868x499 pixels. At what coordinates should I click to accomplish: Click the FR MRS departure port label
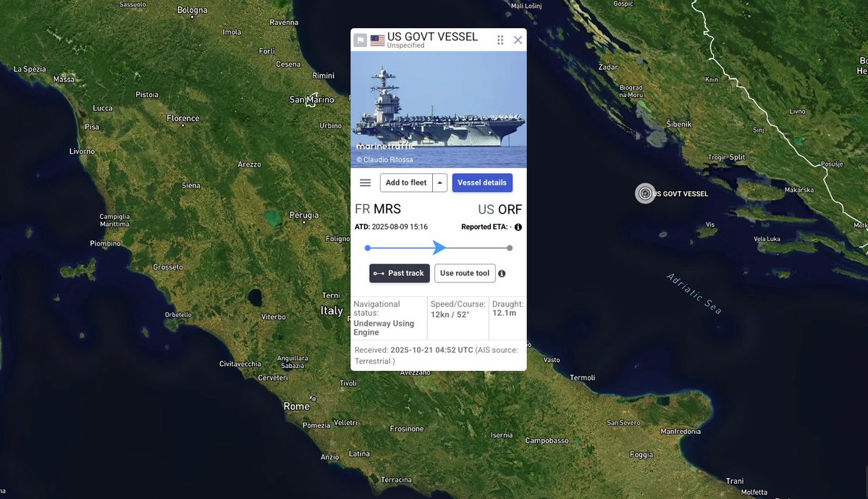378,209
